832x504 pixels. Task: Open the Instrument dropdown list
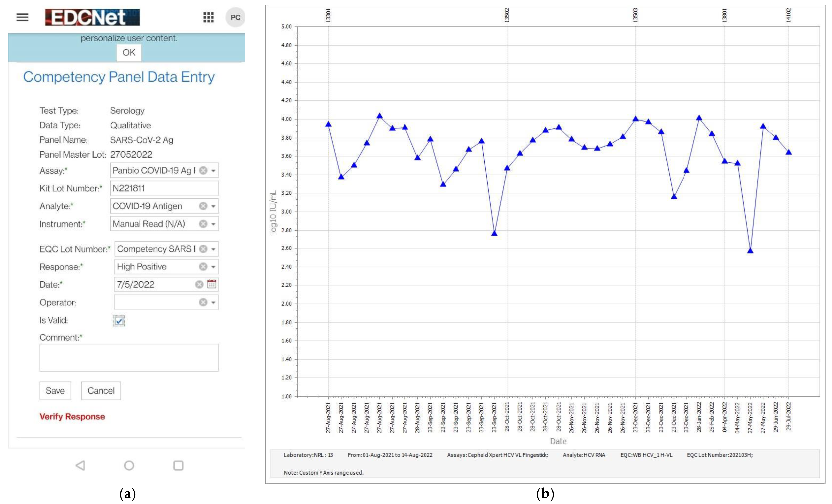[x=213, y=224]
